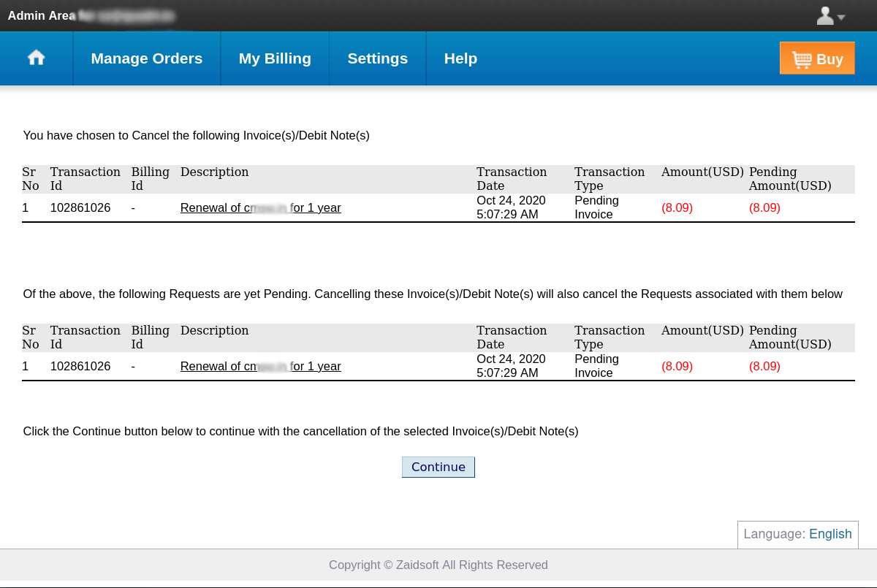This screenshot has width=877, height=588.
Task: Click the Admin Area title text
Action: (x=42, y=15)
